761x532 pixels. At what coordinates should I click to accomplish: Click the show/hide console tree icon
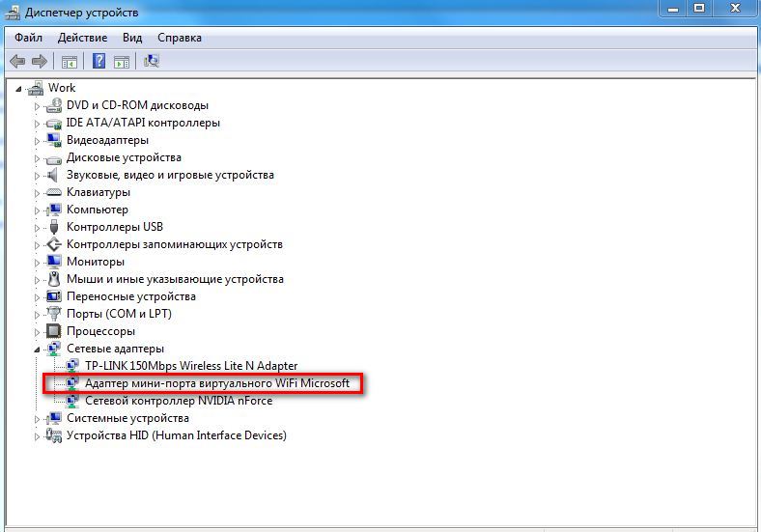click(x=70, y=62)
